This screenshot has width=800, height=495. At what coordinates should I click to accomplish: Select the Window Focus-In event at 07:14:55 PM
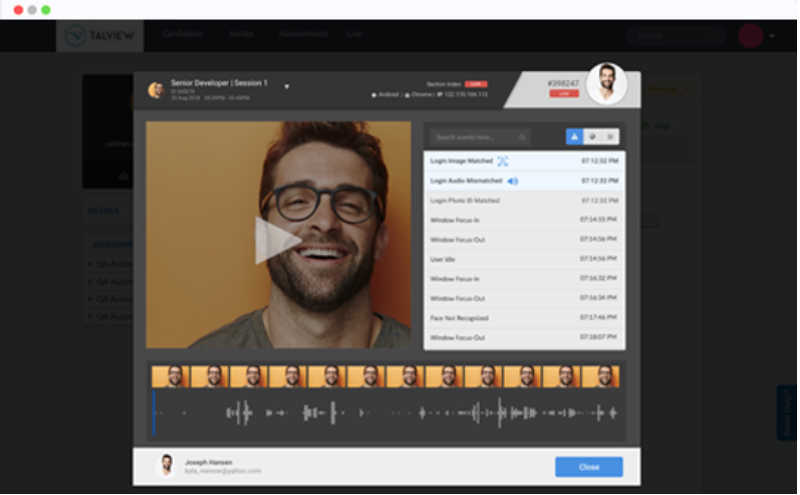(x=524, y=220)
